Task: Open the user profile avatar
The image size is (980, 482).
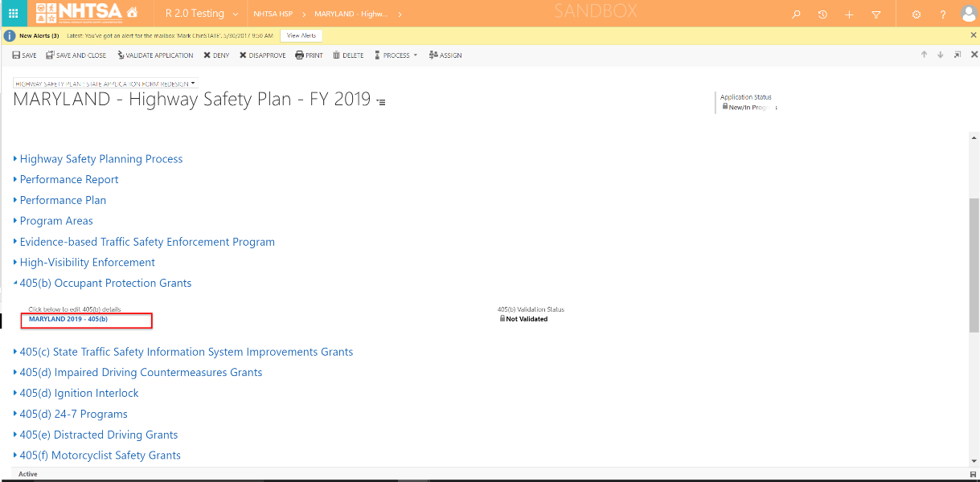Action: [969, 14]
